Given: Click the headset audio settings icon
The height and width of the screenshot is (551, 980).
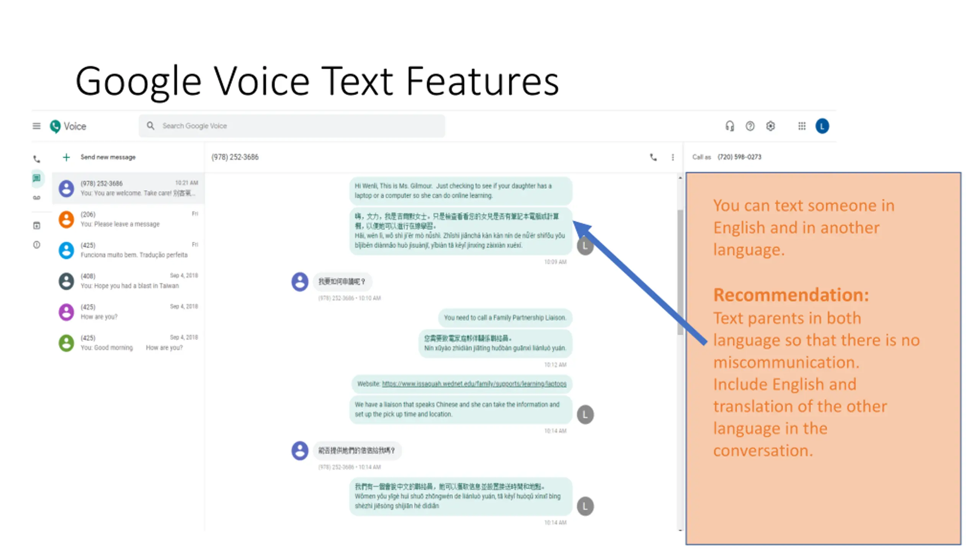Looking at the screenshot, I should coord(730,126).
